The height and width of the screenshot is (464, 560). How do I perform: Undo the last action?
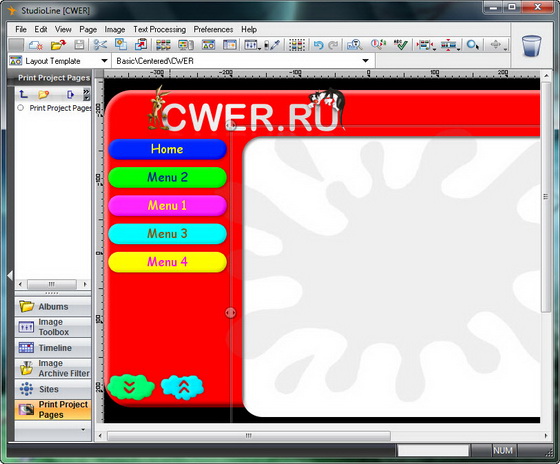(318, 45)
